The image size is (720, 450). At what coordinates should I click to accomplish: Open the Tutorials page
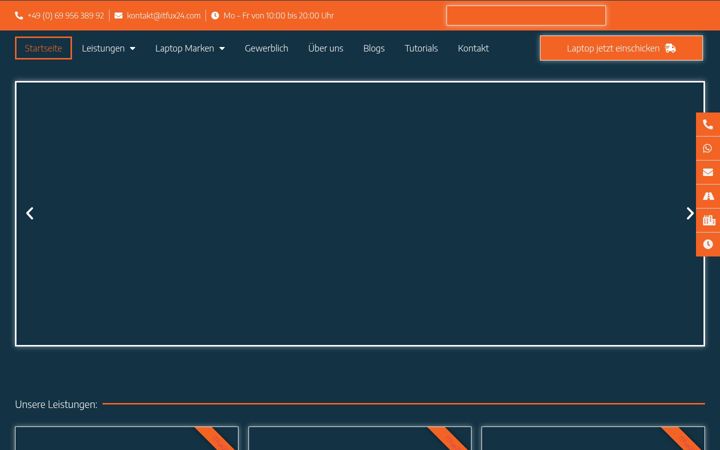(421, 48)
